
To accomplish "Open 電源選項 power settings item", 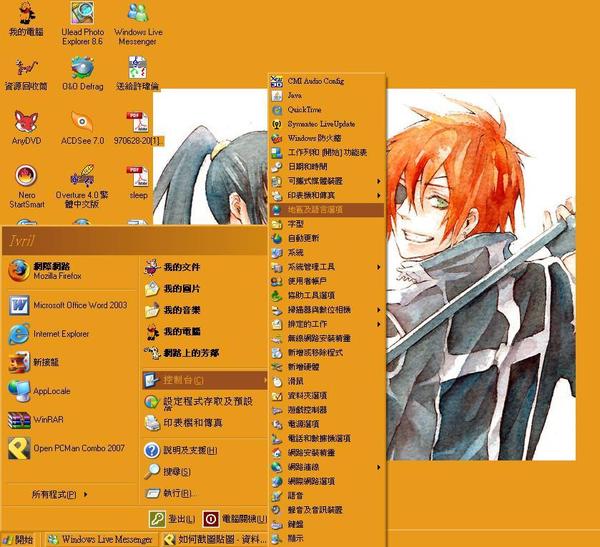I will click(x=327, y=424).
